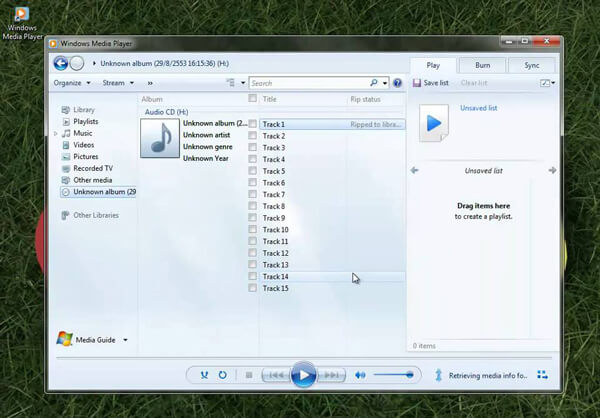Check the Track 10 checkbox
The width and height of the screenshot is (600, 418).
[x=253, y=229]
